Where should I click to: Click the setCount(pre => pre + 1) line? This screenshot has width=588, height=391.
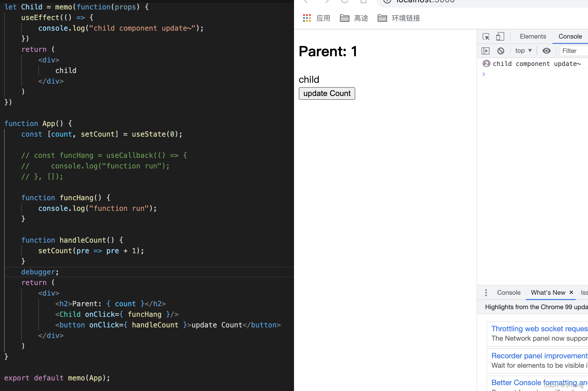[91, 251]
